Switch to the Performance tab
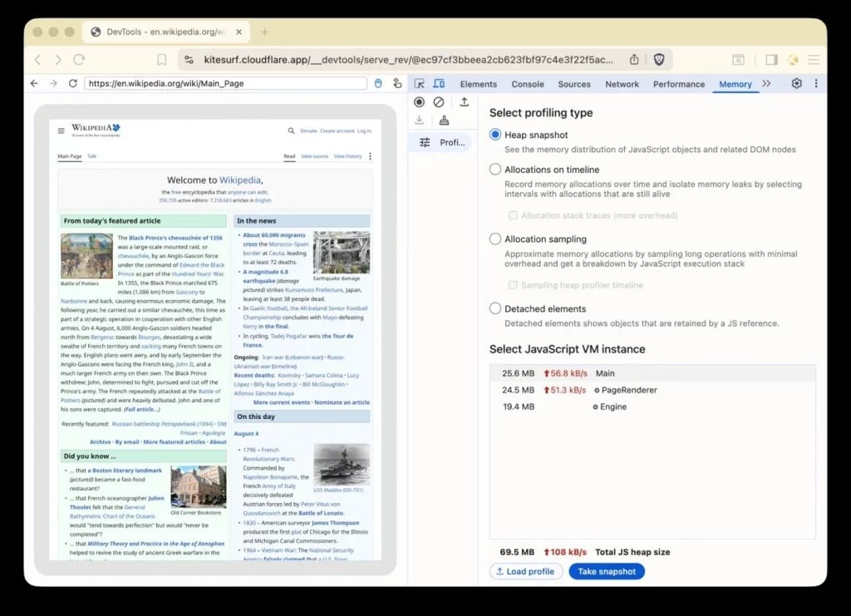The image size is (851, 616). pos(679,84)
